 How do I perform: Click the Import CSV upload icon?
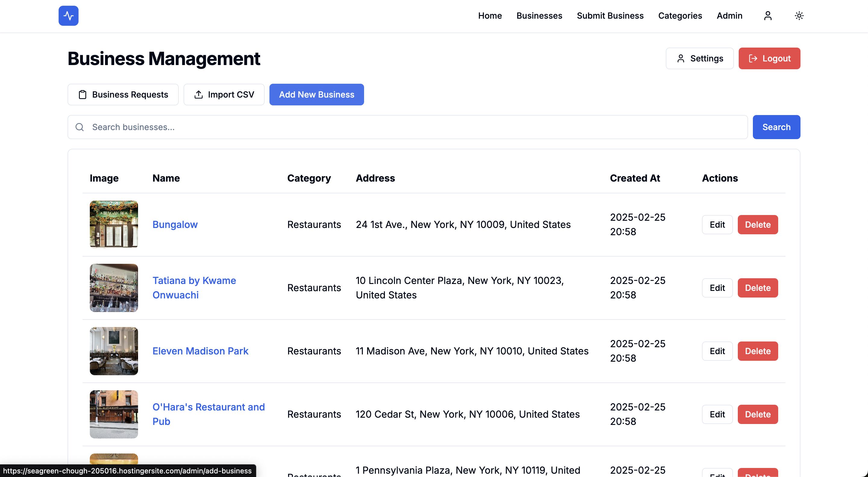click(199, 95)
